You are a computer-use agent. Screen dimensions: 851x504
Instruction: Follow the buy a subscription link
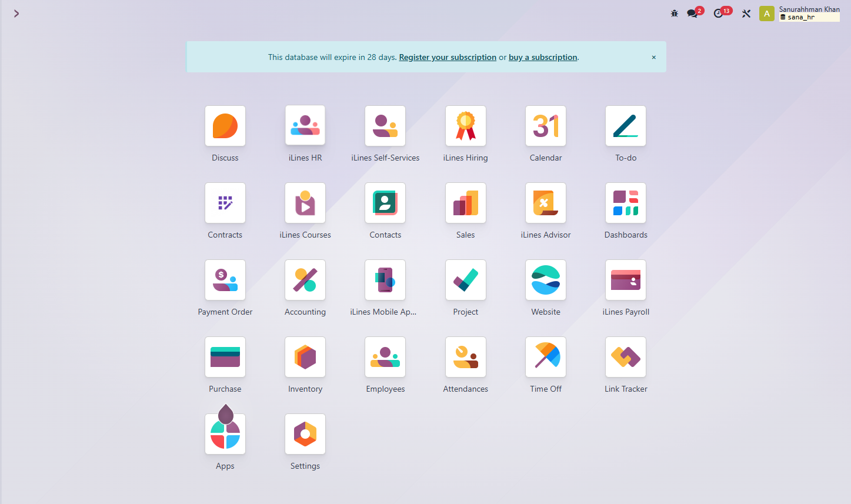[x=543, y=57]
